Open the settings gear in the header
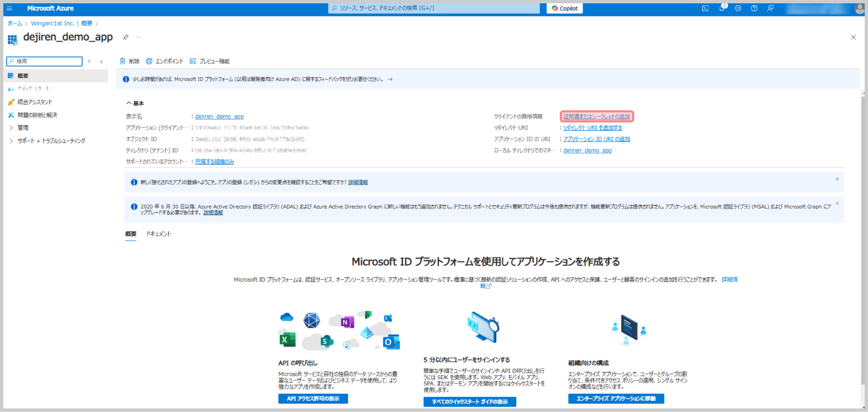This screenshot has height=412, width=868. click(x=738, y=8)
